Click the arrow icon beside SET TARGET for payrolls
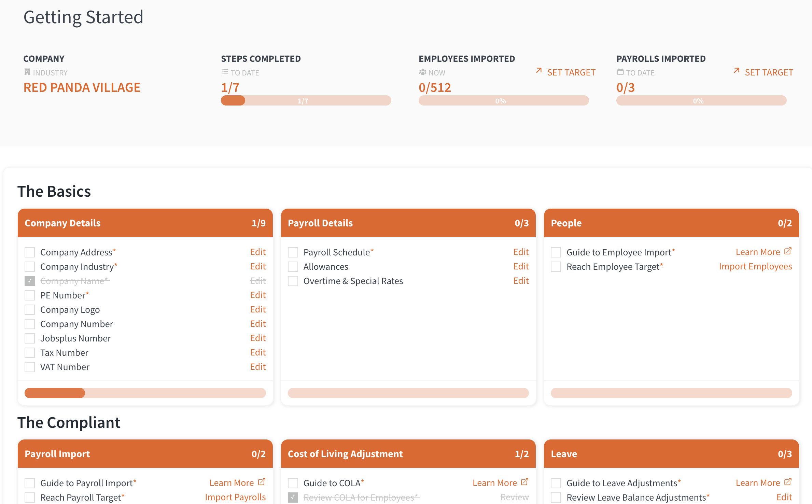The image size is (812, 504). [x=737, y=71]
